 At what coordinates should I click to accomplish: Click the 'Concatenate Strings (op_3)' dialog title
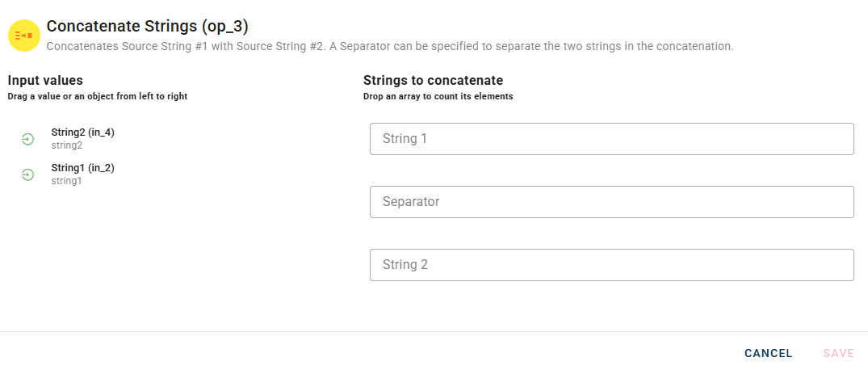click(x=147, y=27)
